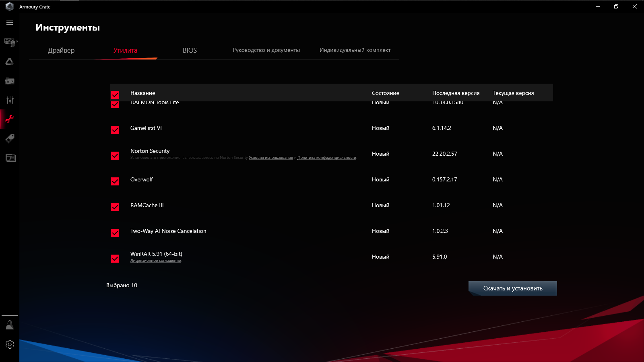Click the Новый status for WinRAR
The image size is (644, 362).
pos(381,257)
